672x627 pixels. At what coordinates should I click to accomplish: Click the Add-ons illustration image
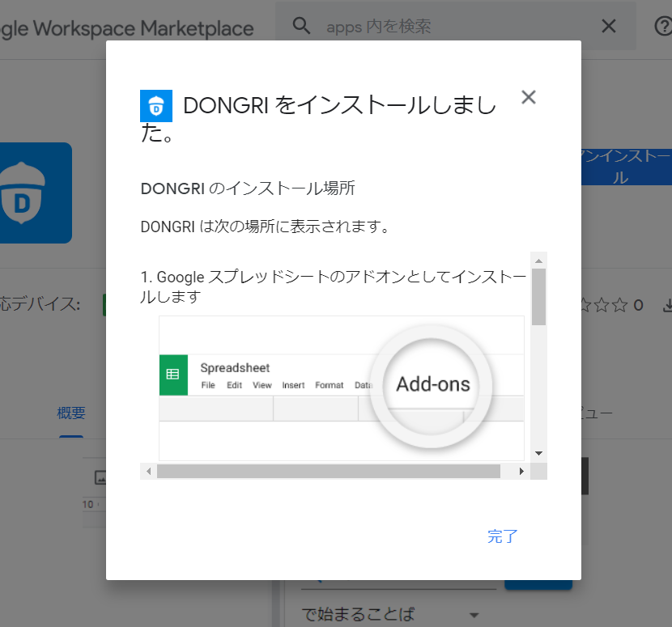tap(342, 388)
